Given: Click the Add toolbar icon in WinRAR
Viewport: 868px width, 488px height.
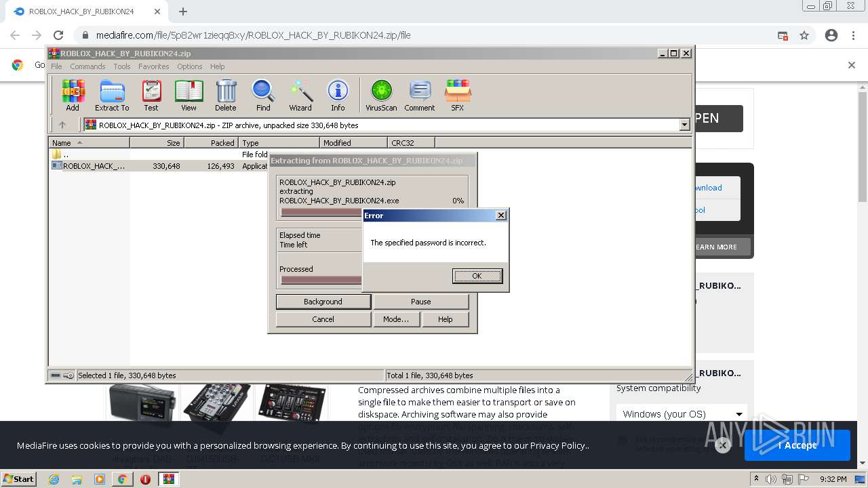Looking at the screenshot, I should click(x=73, y=96).
